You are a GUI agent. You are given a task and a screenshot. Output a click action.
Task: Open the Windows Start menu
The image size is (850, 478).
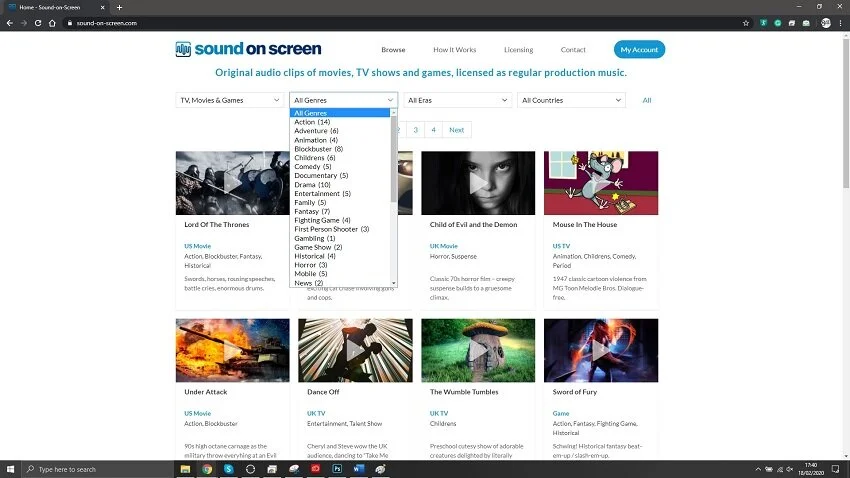(x=10, y=469)
